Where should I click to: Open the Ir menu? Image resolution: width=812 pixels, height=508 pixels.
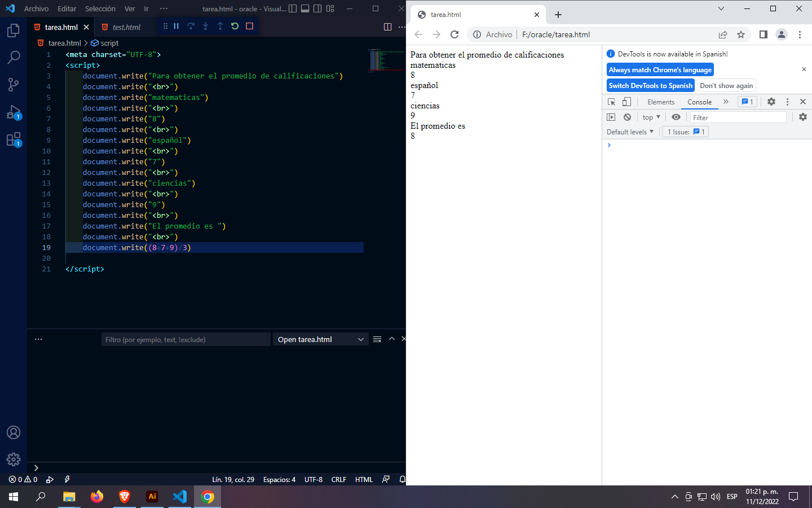coord(146,8)
